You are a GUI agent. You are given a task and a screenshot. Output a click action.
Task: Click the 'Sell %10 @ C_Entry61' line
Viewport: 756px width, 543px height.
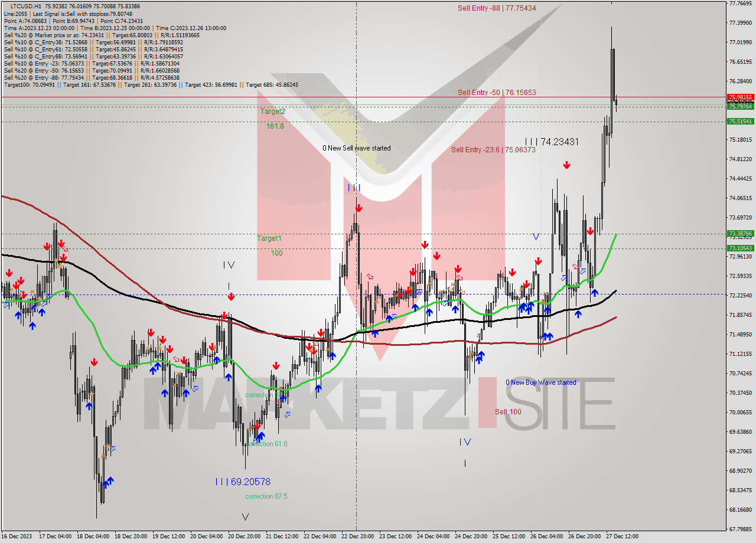[93, 49]
